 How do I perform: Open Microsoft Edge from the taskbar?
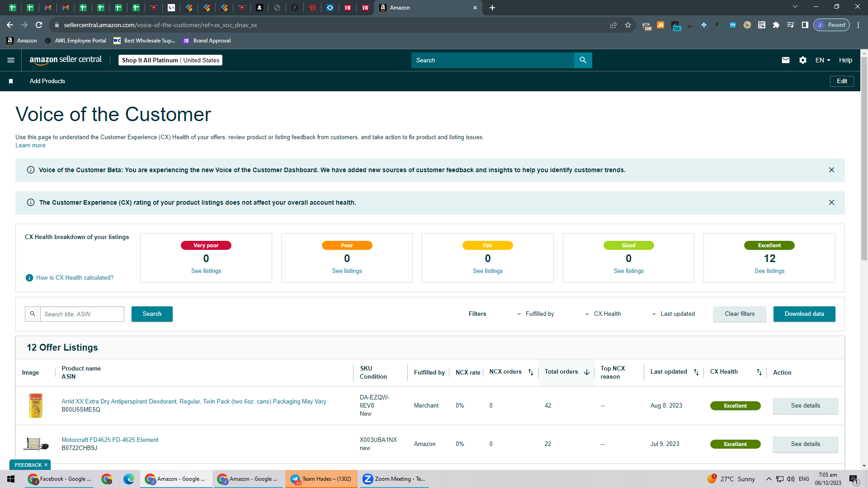129,479
